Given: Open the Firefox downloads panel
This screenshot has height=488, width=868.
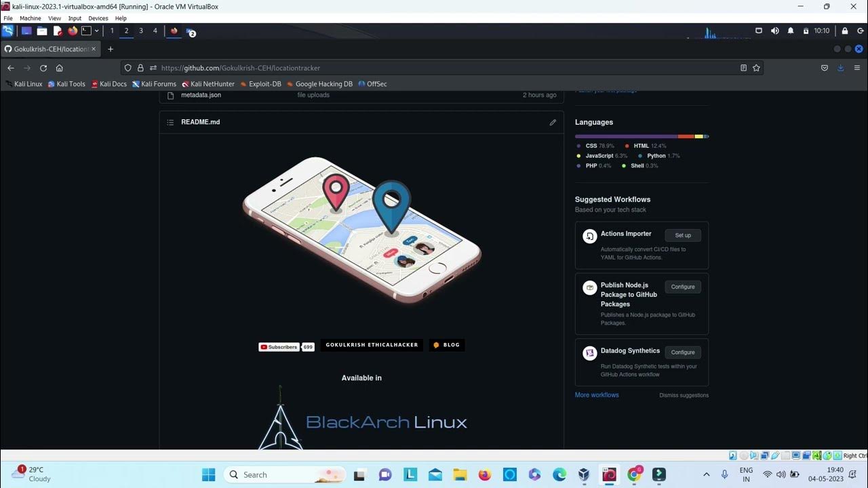Looking at the screenshot, I should click(x=841, y=68).
